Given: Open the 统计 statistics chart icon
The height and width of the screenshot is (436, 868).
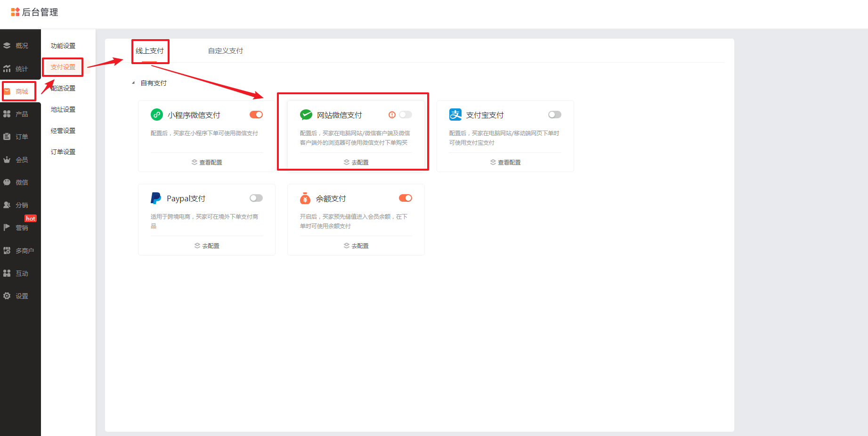Looking at the screenshot, I should [x=7, y=69].
